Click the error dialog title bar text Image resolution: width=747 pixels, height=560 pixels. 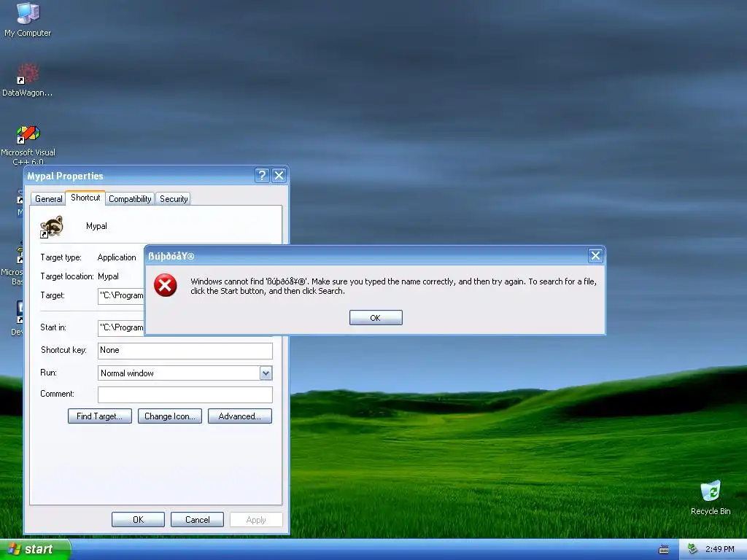pyautogui.click(x=171, y=256)
